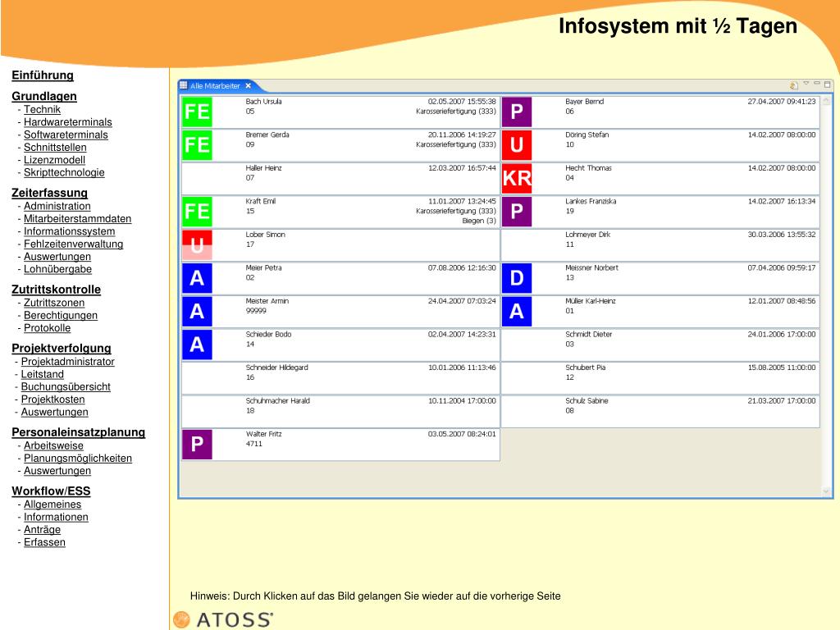The width and height of the screenshot is (840, 630).
Task: Click the green FE badge of Kraft Emil
Action: click(x=197, y=212)
